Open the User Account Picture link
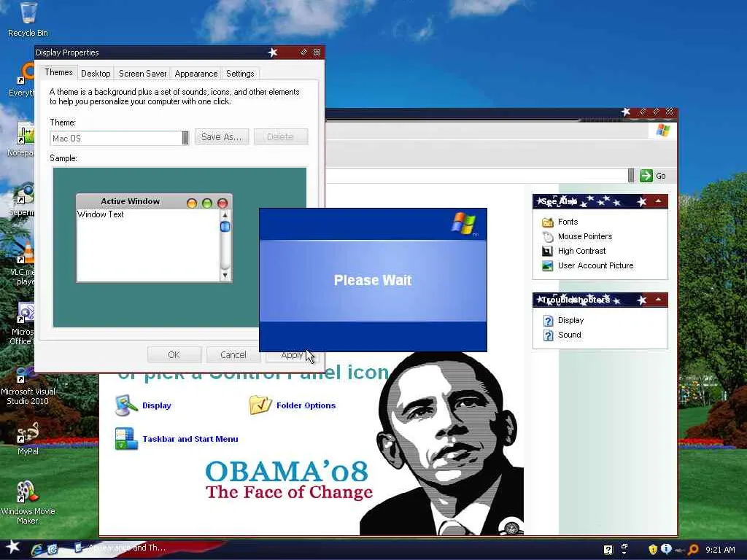This screenshot has width=747, height=560. [x=595, y=265]
